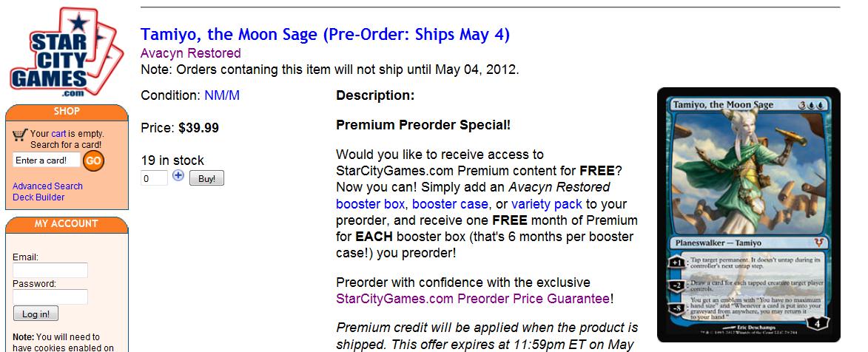Follow the variety pack link
The image size is (868, 352).
(548, 203)
